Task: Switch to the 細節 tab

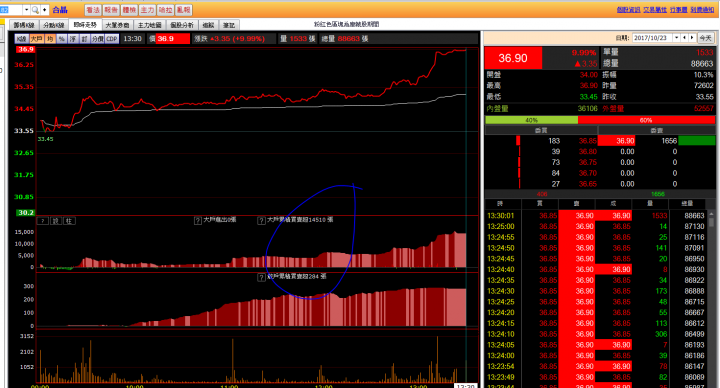Action: pyautogui.click(x=208, y=25)
